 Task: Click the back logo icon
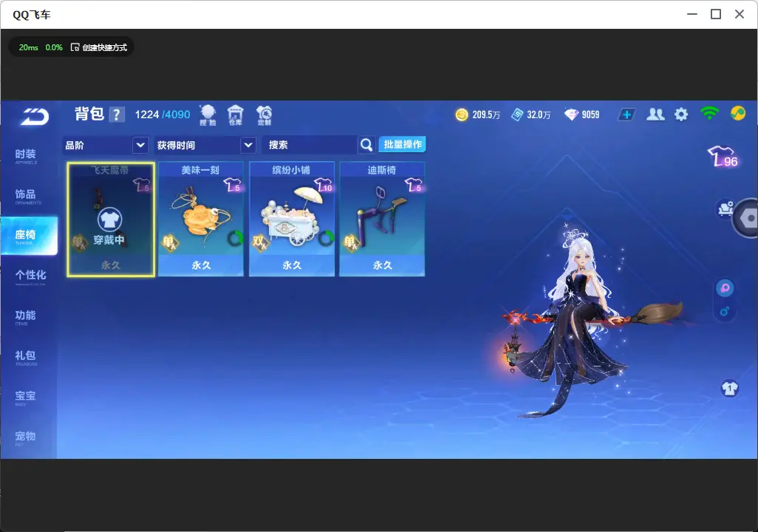[34, 116]
